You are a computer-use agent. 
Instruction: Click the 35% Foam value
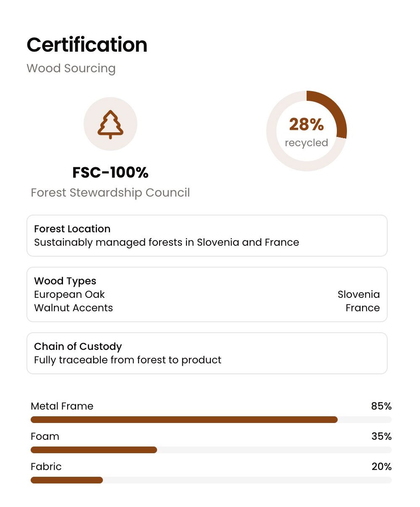pos(381,436)
